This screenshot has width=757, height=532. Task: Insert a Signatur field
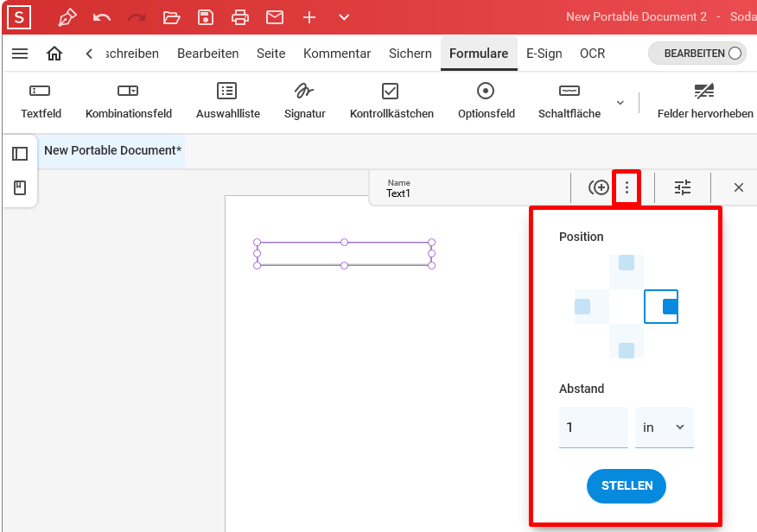click(305, 101)
